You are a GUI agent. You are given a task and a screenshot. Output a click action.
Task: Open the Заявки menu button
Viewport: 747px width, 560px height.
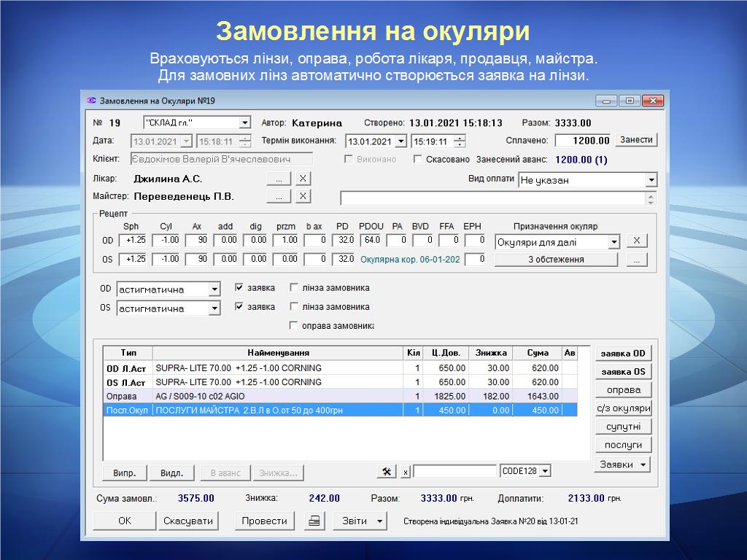point(622,464)
